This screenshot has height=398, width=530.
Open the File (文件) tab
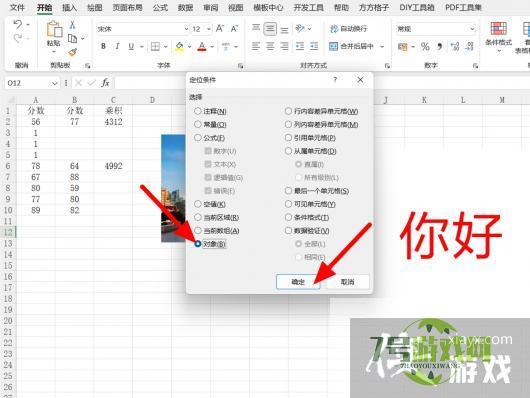click(17, 7)
